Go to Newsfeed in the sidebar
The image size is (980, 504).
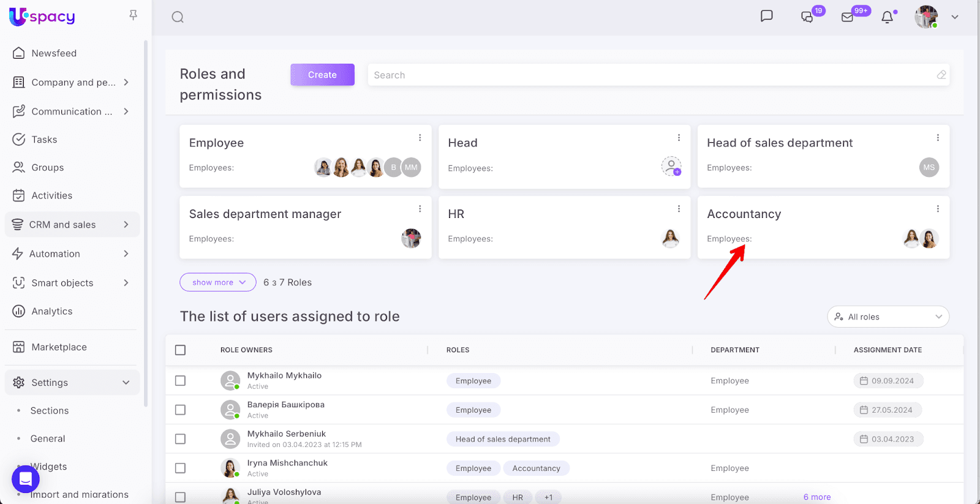coord(54,53)
